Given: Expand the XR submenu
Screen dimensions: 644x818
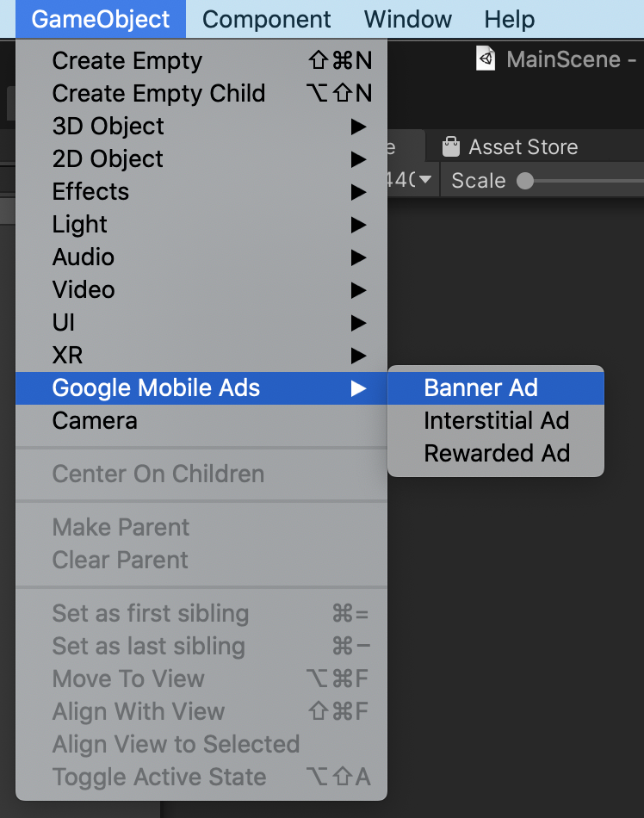Looking at the screenshot, I should coord(67,356).
